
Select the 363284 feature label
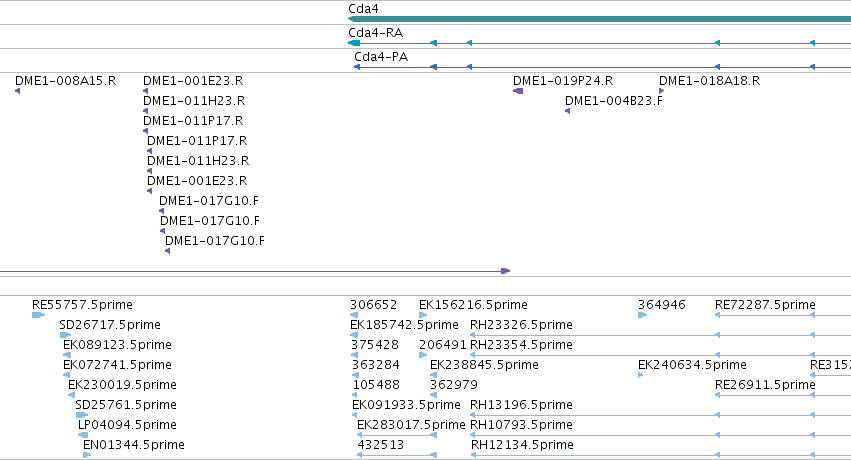(x=376, y=365)
